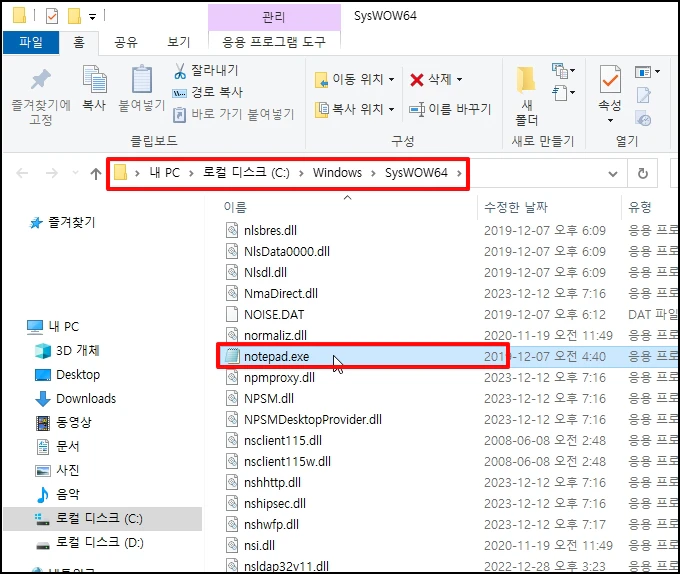Screen dimensions: 680x574
Task: Click the New folder (새 폴더) icon
Action: coord(526,80)
